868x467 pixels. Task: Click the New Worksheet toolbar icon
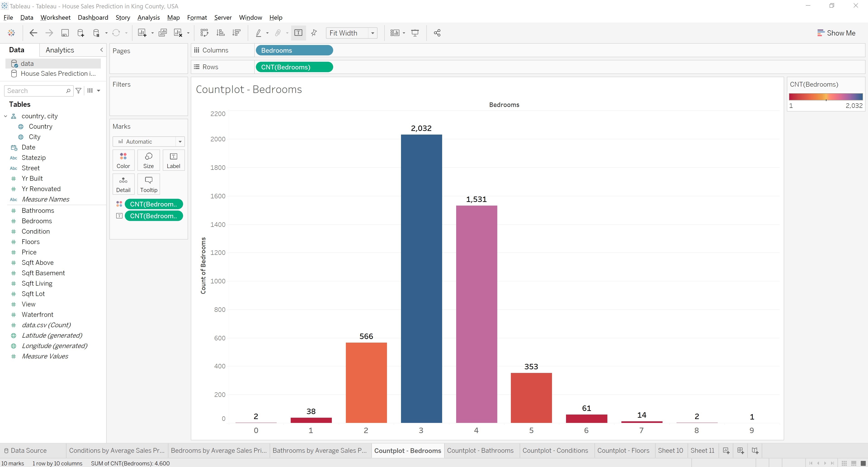click(x=142, y=33)
